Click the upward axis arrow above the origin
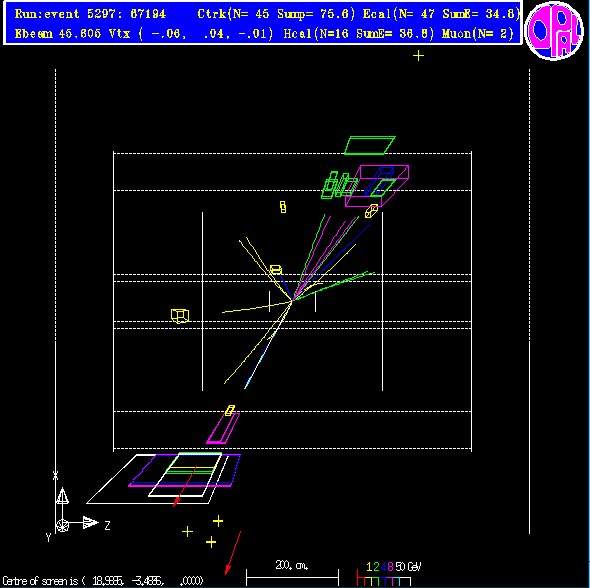590x588 pixels. click(x=62, y=496)
